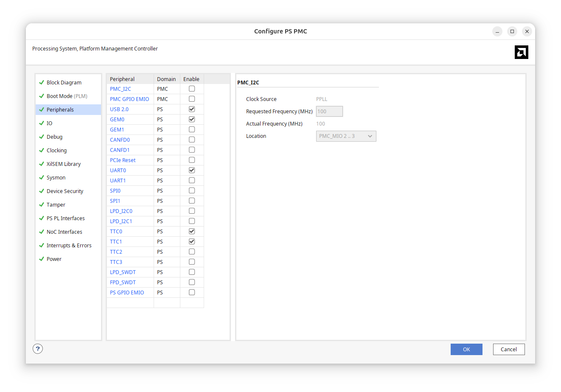The width and height of the screenshot is (561, 392).
Task: Click the green checkmark beside Tamper
Action: coord(42,204)
